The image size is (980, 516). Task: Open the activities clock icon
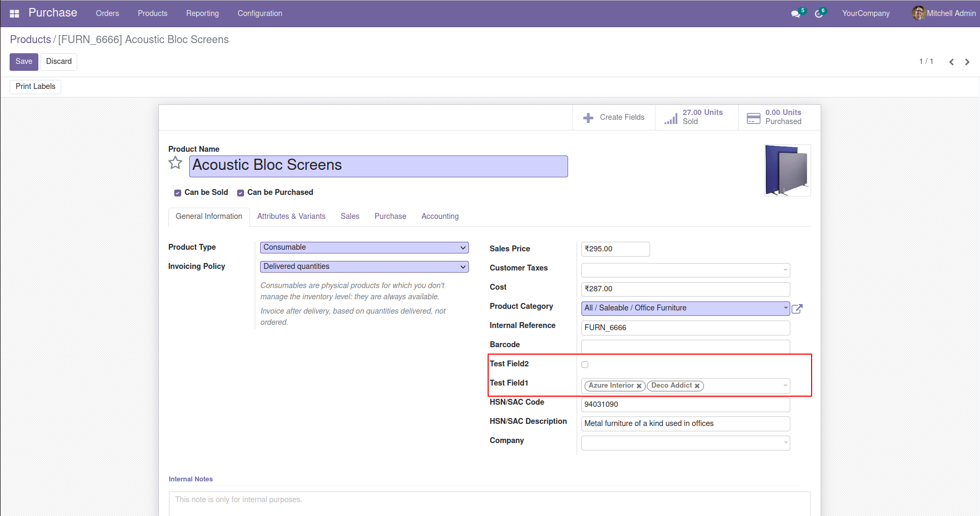819,14
